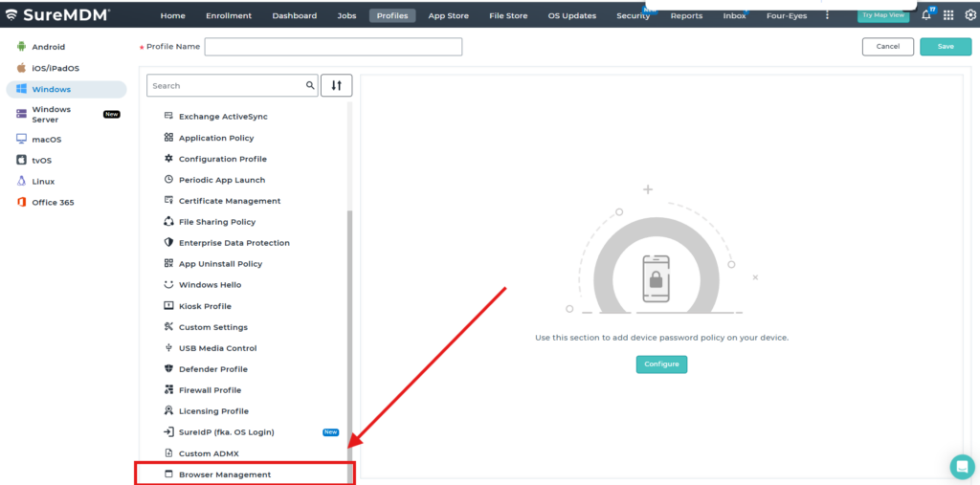Click the File Sharing Policy icon
980x485 pixels.
click(168, 221)
